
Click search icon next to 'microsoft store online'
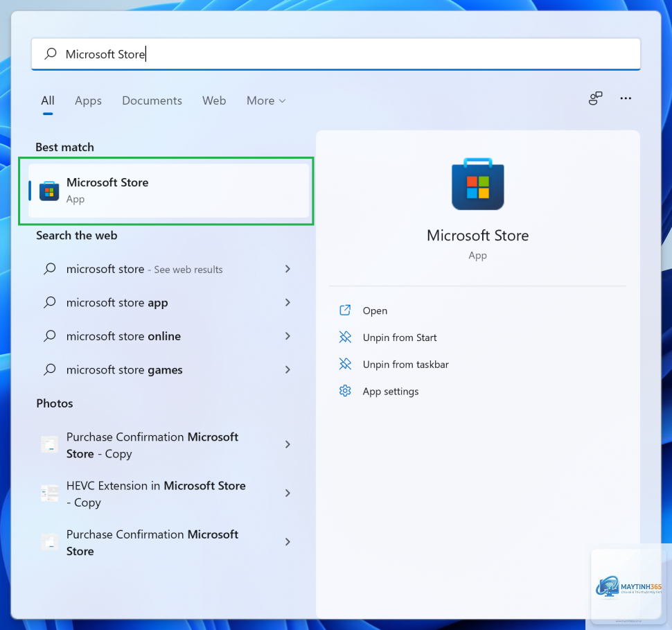pos(50,335)
